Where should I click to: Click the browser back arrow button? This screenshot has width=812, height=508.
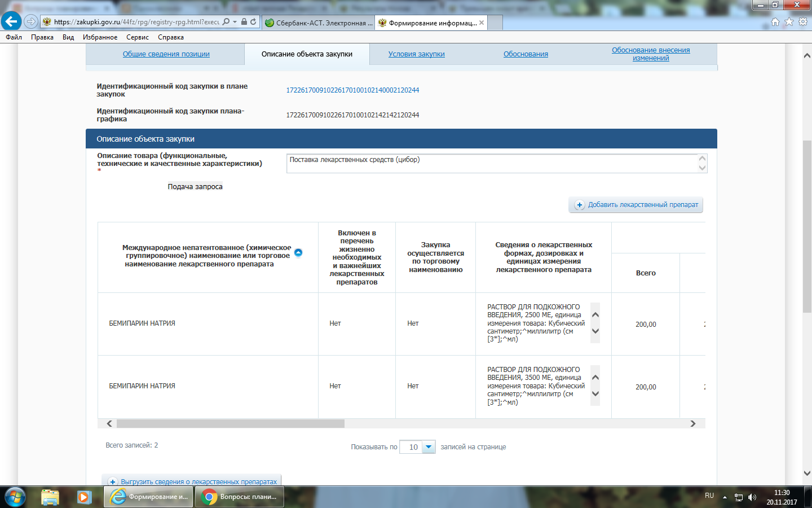click(11, 22)
